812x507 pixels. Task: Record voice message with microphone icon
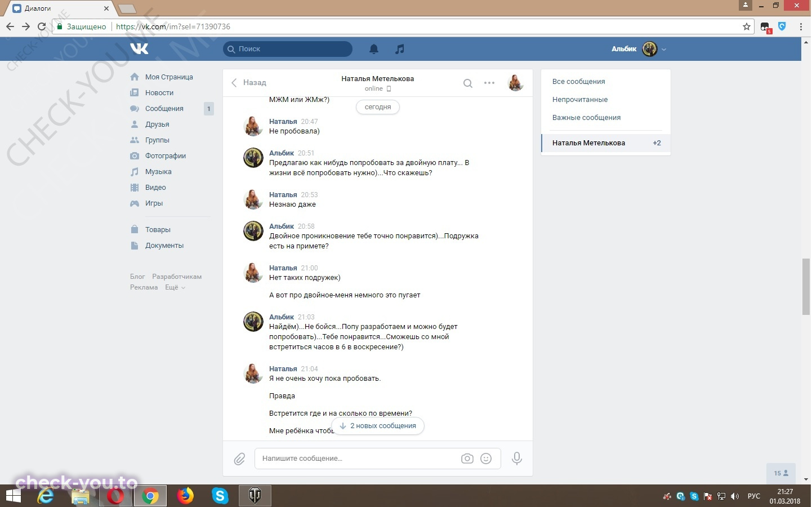tap(516, 459)
